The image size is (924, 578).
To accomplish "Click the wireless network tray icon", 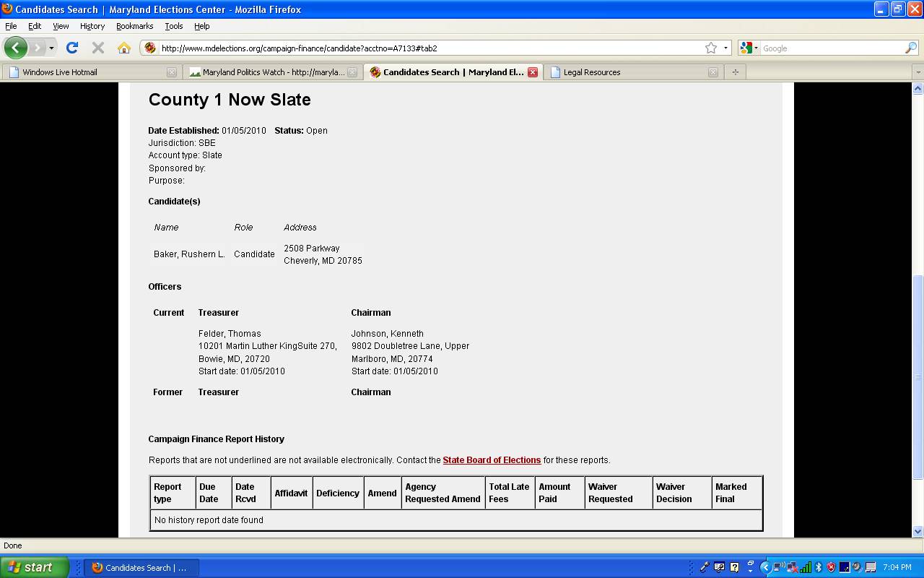I will 779,567.
